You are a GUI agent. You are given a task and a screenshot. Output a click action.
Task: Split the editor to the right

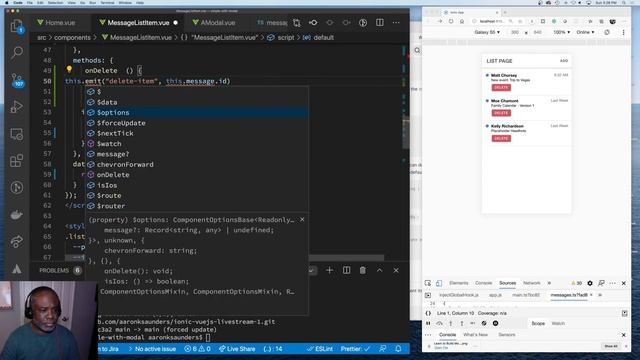click(x=380, y=23)
